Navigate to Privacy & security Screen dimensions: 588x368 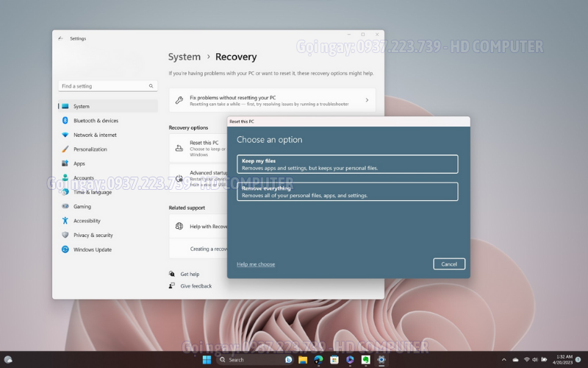(93, 236)
